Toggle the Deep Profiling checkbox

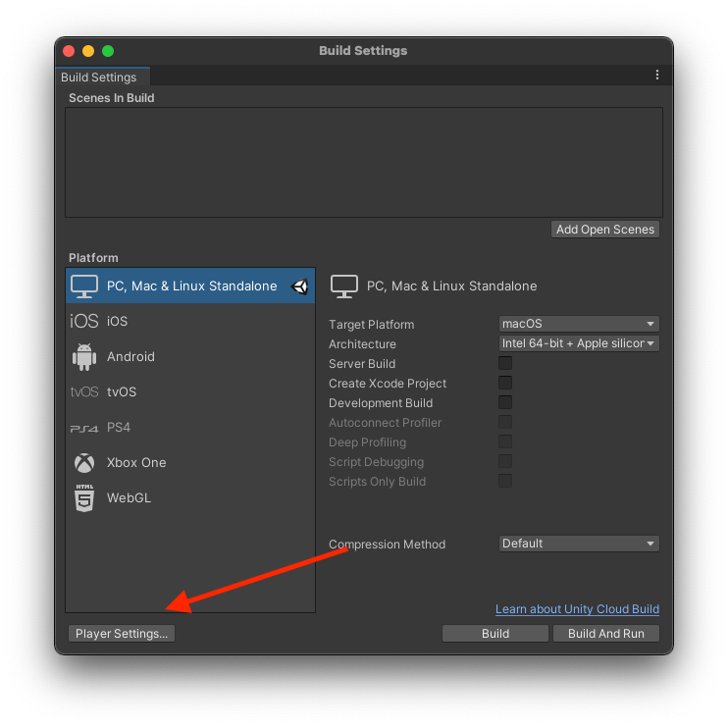[505, 441]
